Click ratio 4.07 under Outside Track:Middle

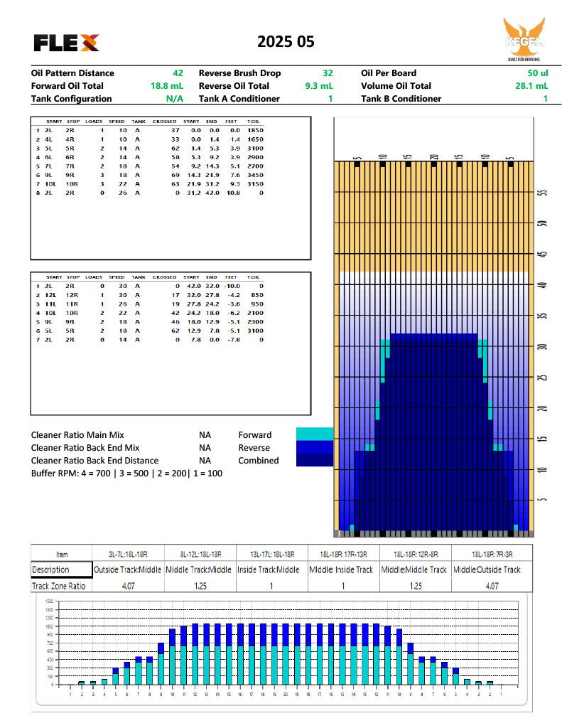point(129,586)
